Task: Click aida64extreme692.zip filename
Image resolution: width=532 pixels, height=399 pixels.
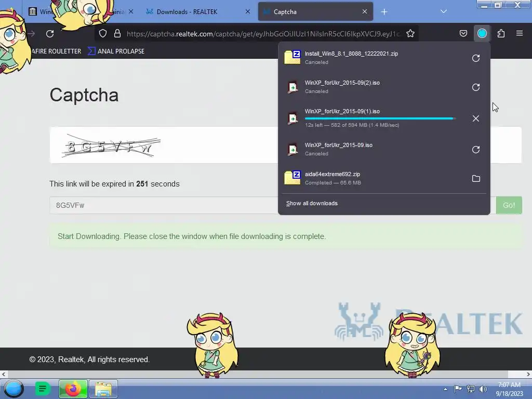Action: 332,174
